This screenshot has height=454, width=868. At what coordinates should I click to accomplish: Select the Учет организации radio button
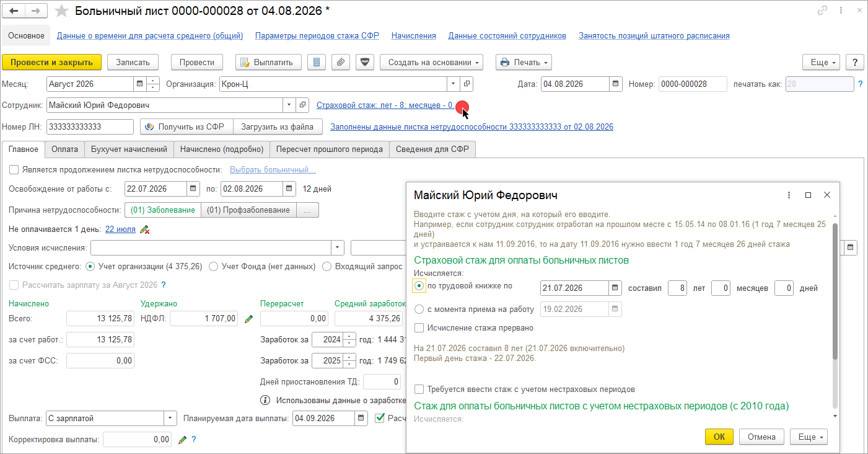tap(90, 266)
